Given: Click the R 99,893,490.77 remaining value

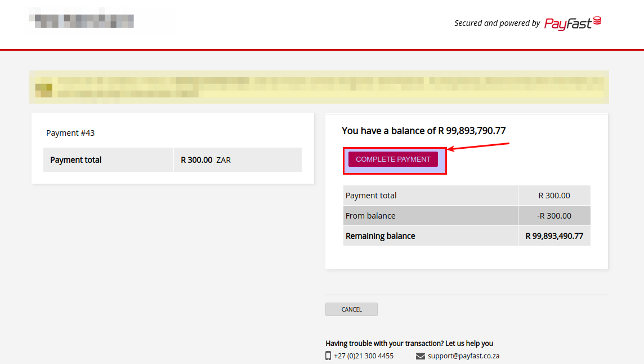Looking at the screenshot, I should 554,236.
